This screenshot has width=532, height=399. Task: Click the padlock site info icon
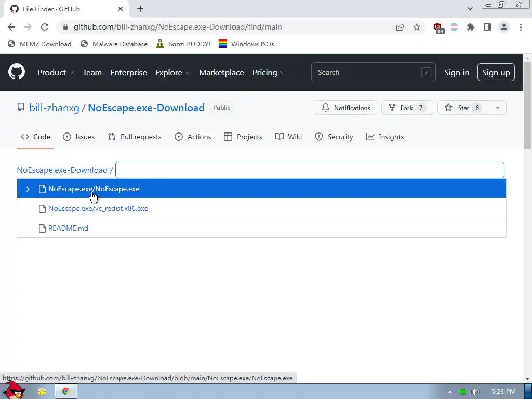(65, 27)
